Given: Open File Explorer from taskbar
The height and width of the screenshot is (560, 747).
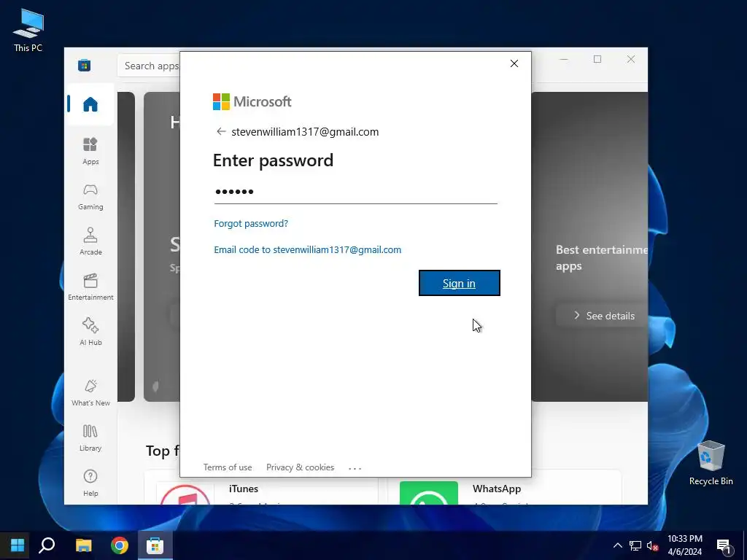Looking at the screenshot, I should click(x=84, y=545).
